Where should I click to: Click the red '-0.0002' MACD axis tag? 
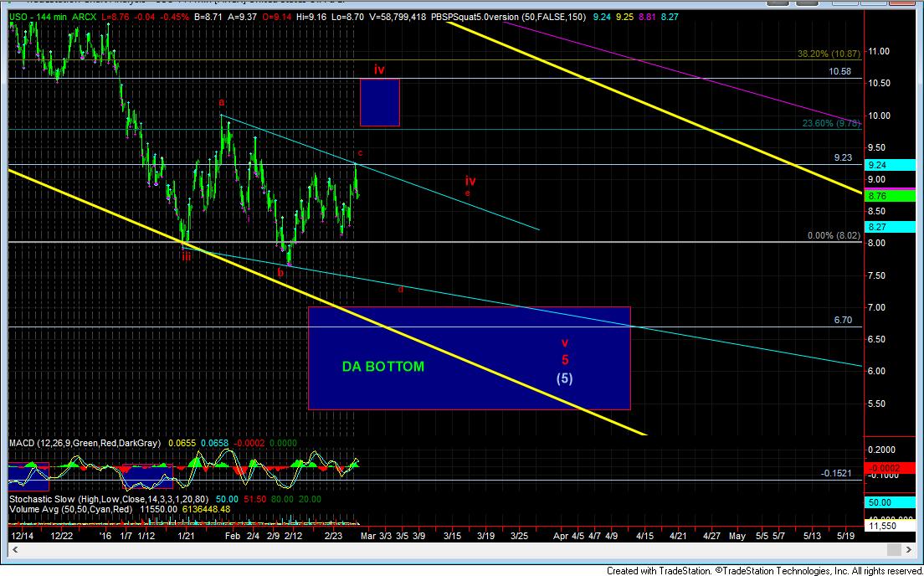(x=891, y=467)
